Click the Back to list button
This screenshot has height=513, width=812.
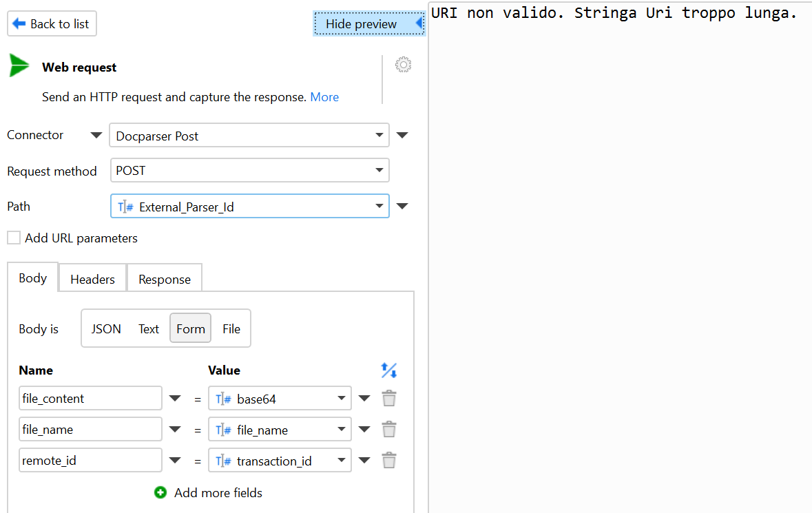52,24
